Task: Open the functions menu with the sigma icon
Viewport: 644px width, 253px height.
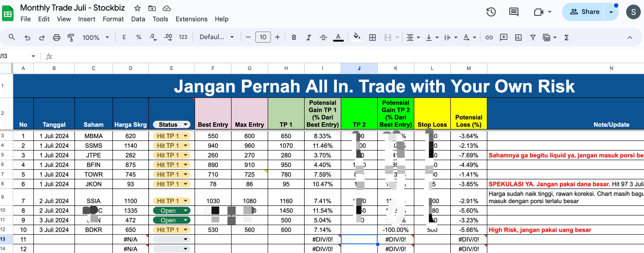Action: (x=567, y=37)
